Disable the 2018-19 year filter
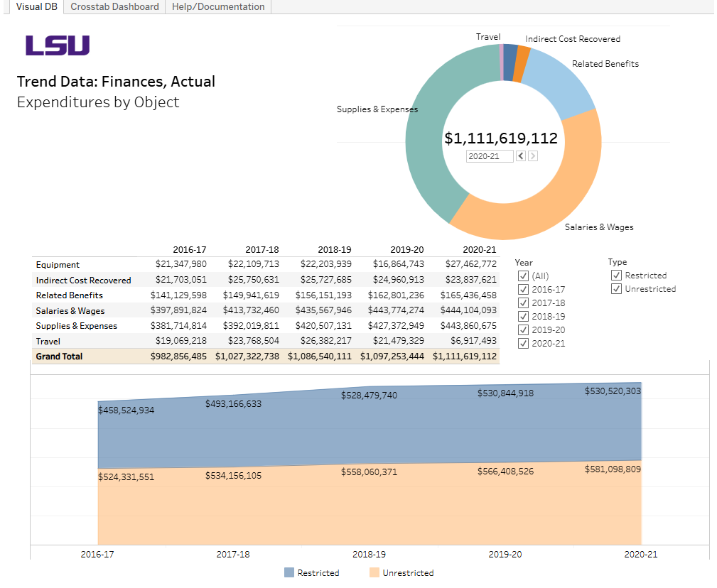The width and height of the screenshot is (717, 588). pyautogui.click(x=523, y=316)
